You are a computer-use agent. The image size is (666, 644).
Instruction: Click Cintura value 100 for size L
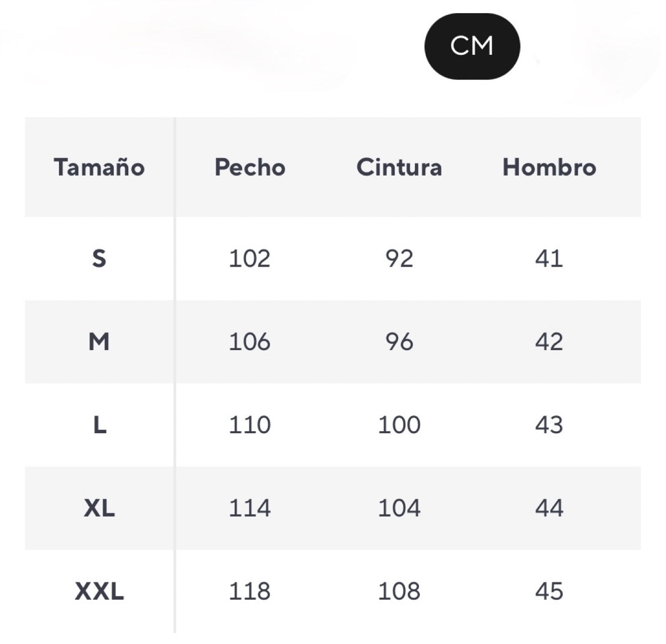[x=399, y=425]
